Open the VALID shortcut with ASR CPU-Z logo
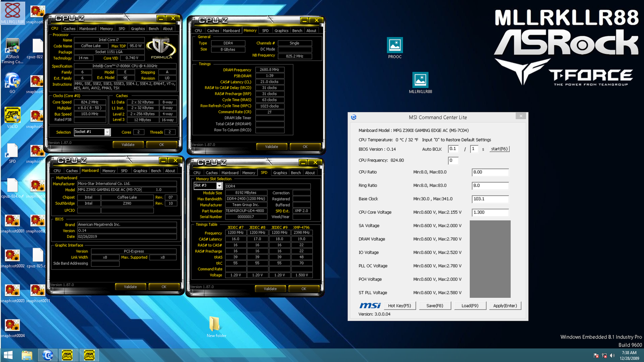 tap(12, 118)
